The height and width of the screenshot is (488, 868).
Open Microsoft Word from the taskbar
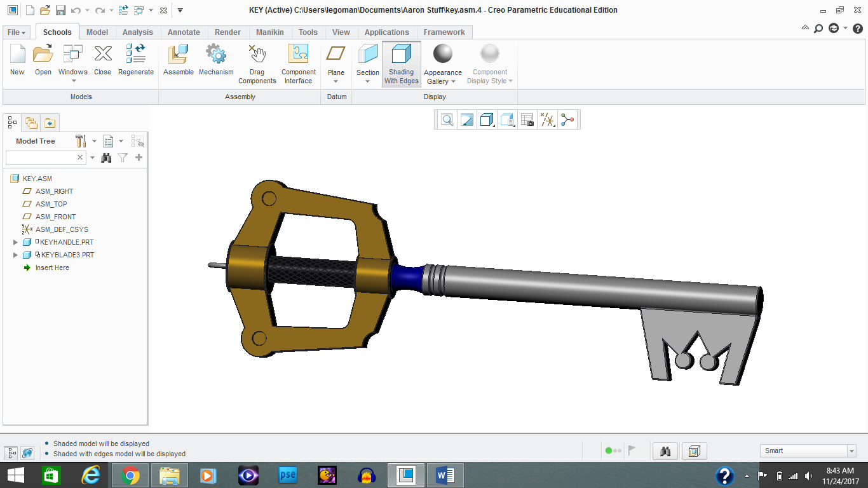pos(445,475)
